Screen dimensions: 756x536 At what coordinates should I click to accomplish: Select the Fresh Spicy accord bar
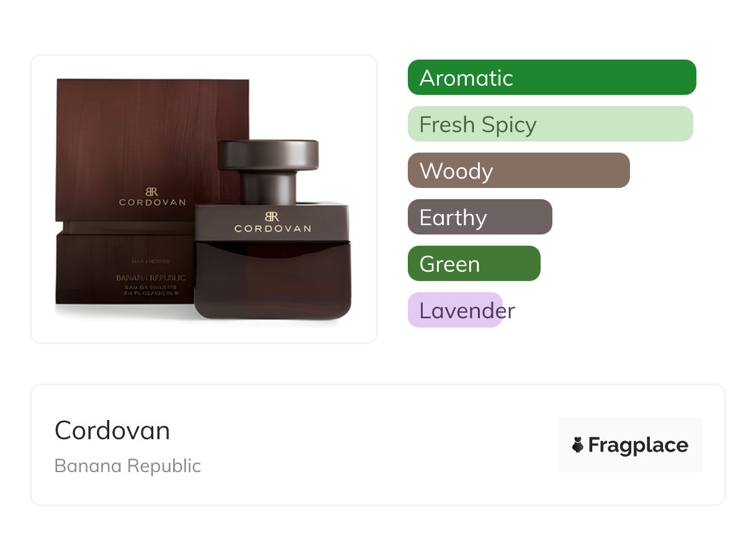click(550, 124)
